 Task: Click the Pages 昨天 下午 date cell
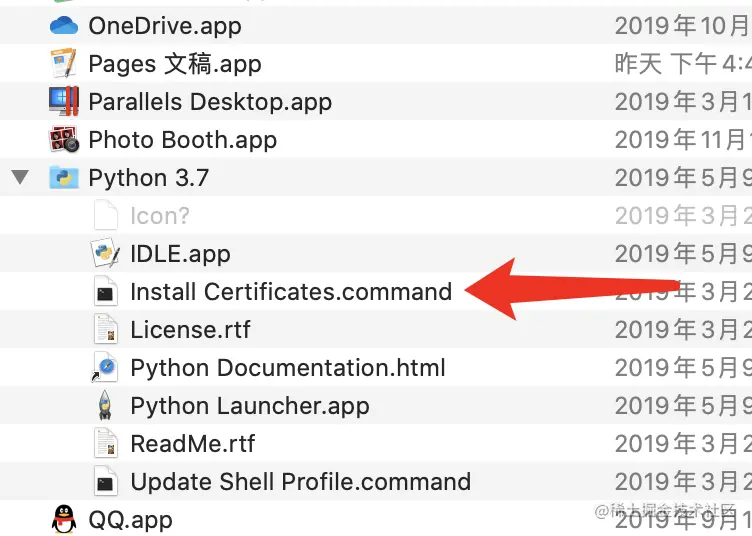[x=683, y=64]
